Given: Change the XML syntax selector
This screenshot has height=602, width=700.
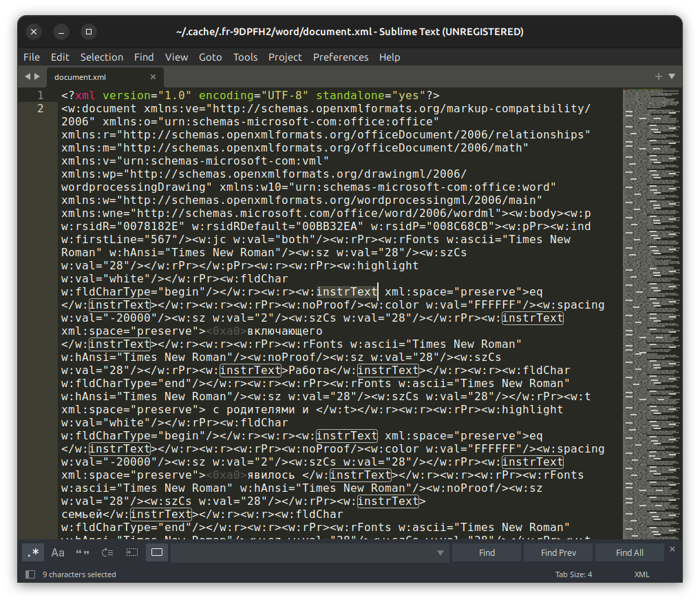Looking at the screenshot, I should coord(641,574).
